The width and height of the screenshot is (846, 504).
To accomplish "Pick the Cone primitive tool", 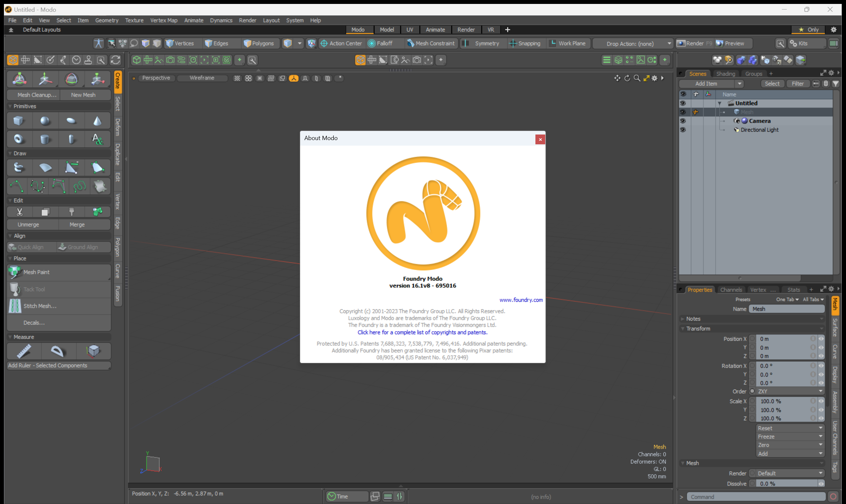I will tap(98, 121).
